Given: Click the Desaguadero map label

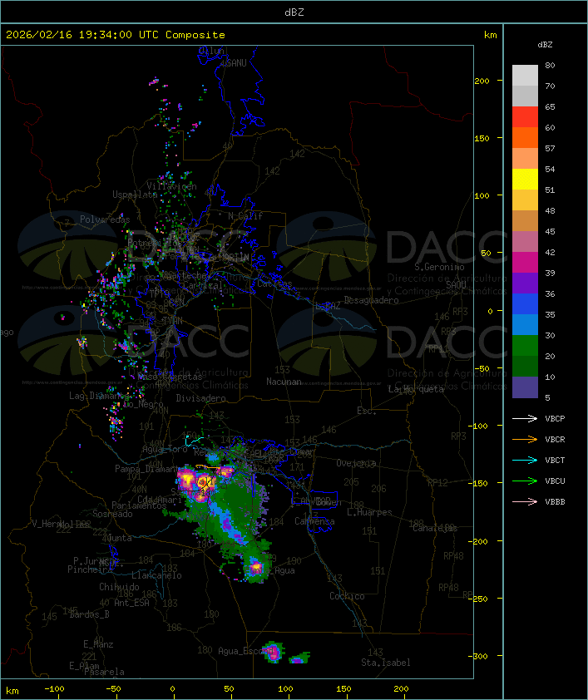Looking at the screenshot, I should pos(372,300).
